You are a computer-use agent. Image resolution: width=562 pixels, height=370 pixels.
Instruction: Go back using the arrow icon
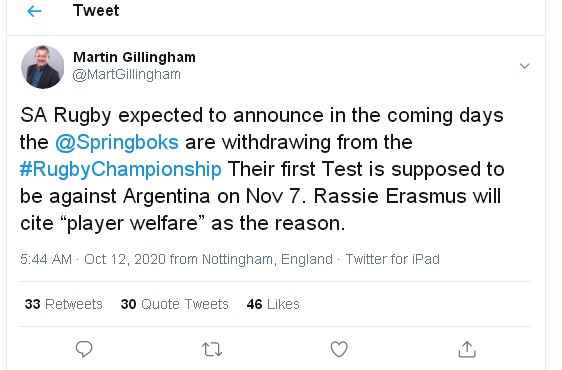(34, 11)
